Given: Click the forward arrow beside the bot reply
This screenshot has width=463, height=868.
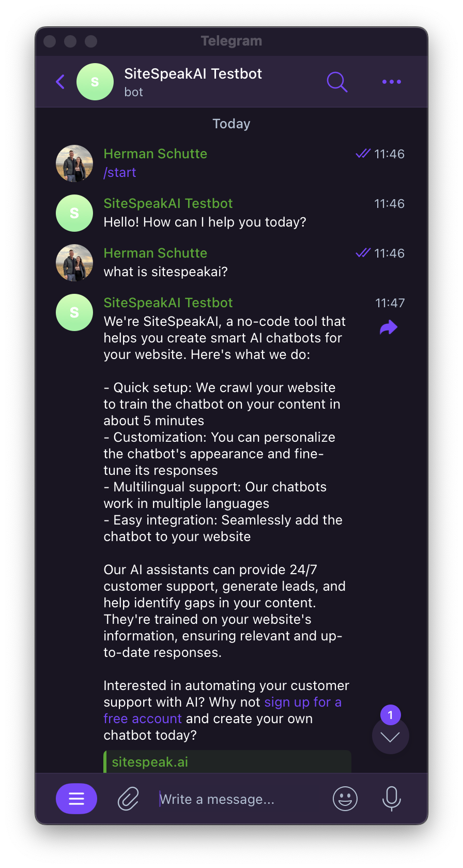Looking at the screenshot, I should pyautogui.click(x=389, y=327).
